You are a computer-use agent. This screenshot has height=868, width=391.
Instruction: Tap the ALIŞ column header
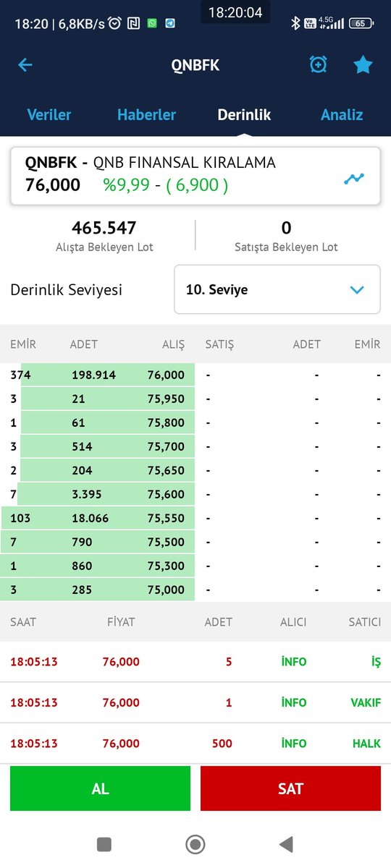[172, 344]
